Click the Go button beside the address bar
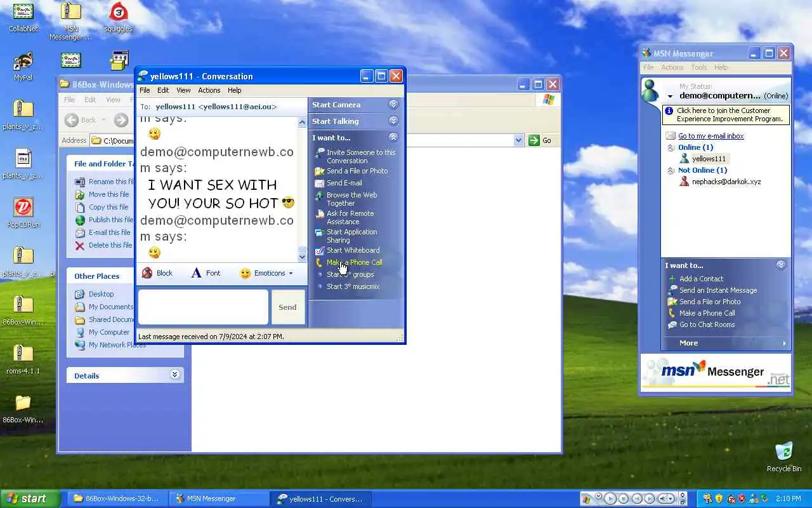The width and height of the screenshot is (812, 508). (x=540, y=140)
